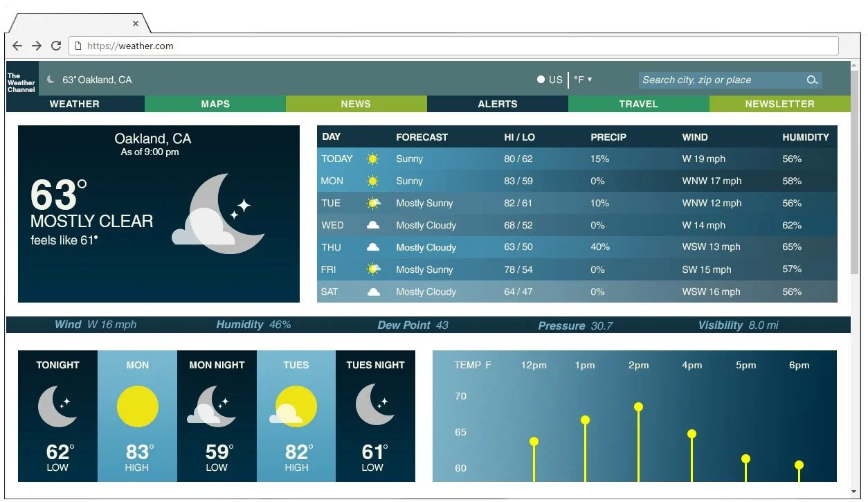The image size is (868, 502).
Task: Click the page vertical scrollbar
Action: pos(856,173)
